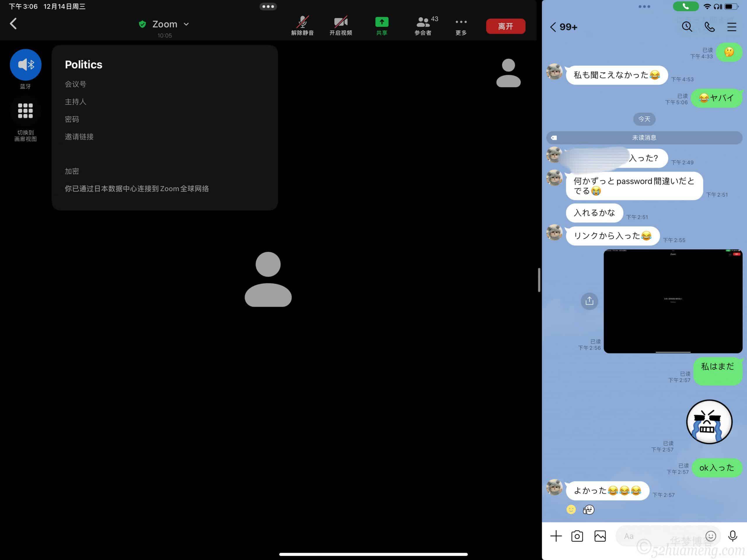Open the shared Zoom screenshot thumbnail
Viewport: 747px width, 560px height.
(x=673, y=301)
